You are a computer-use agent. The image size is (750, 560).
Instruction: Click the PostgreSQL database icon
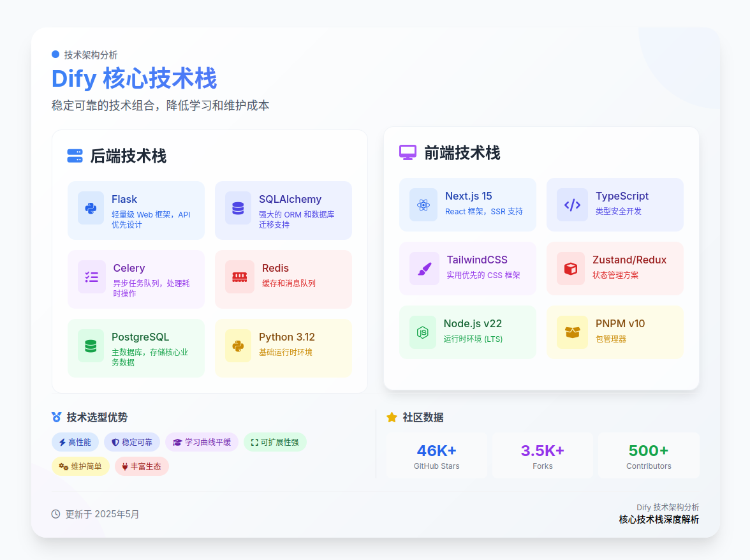coord(91,346)
